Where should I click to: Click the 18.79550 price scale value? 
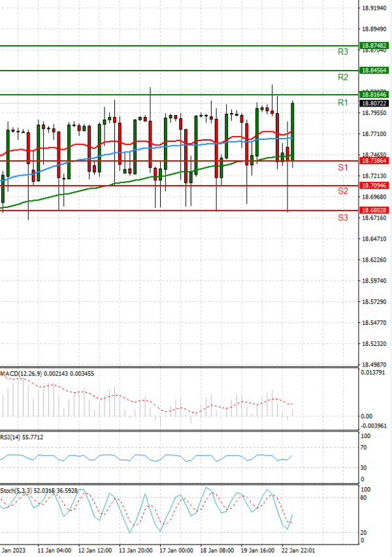(374, 113)
